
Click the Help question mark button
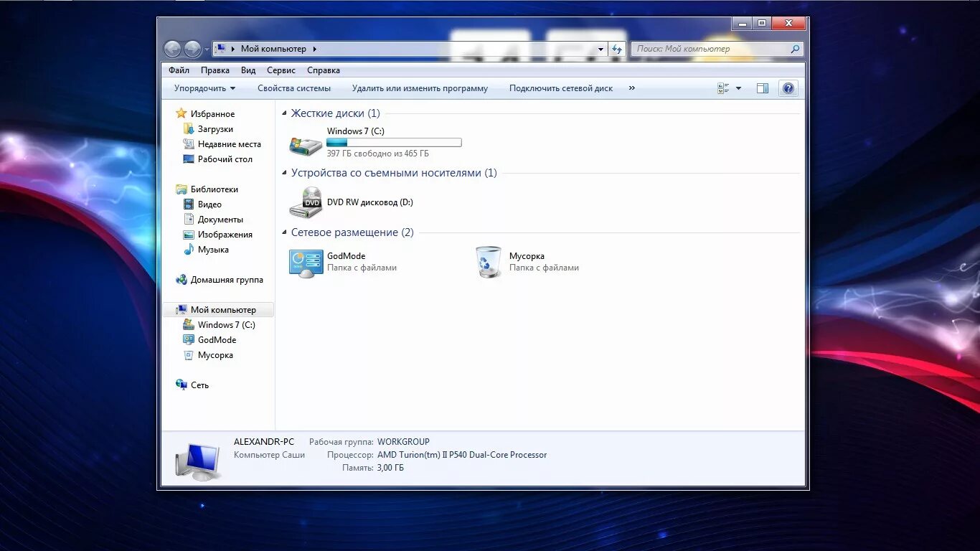tap(788, 88)
